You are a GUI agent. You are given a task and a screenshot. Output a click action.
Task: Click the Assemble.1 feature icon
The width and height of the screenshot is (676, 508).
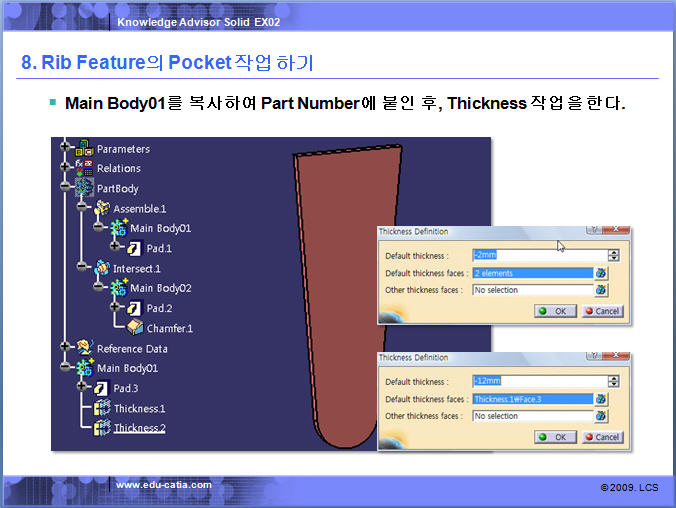pyautogui.click(x=101, y=208)
